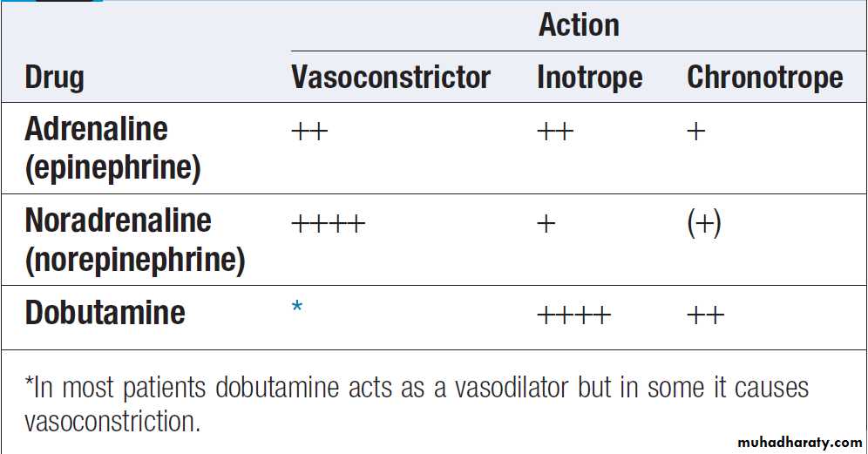Screen dimensions: 868x454
Task: Select the Adrenaline (epinephrine) row label
Action: click(x=112, y=148)
